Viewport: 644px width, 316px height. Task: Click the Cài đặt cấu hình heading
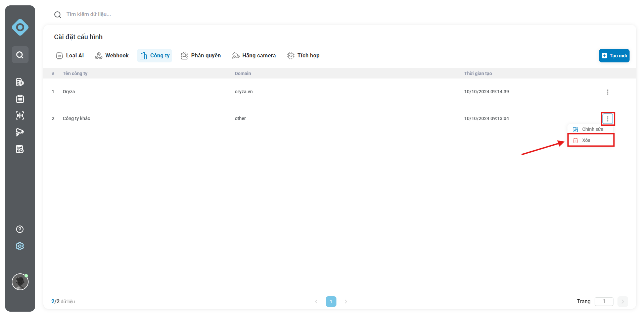78,37
